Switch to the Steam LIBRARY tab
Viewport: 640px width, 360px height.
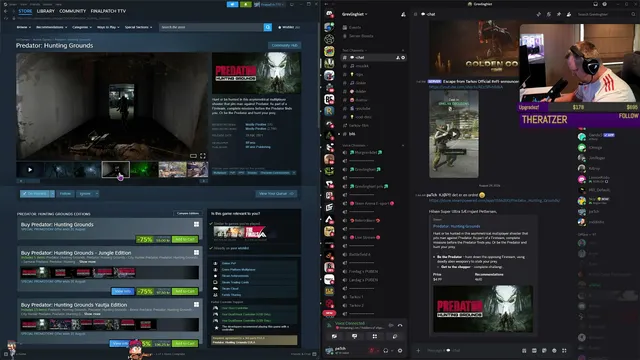46,11
